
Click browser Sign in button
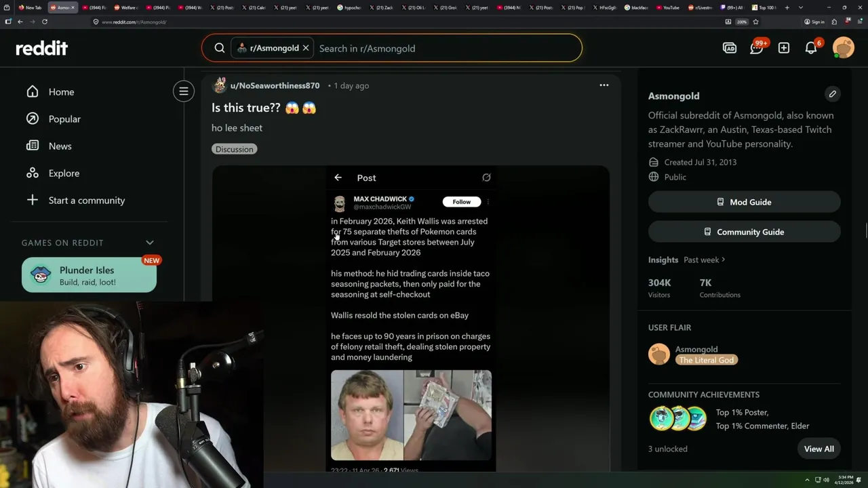[x=814, y=22]
